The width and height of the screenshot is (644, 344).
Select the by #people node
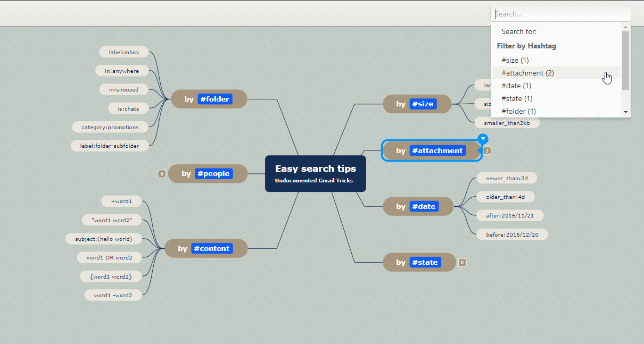point(208,174)
